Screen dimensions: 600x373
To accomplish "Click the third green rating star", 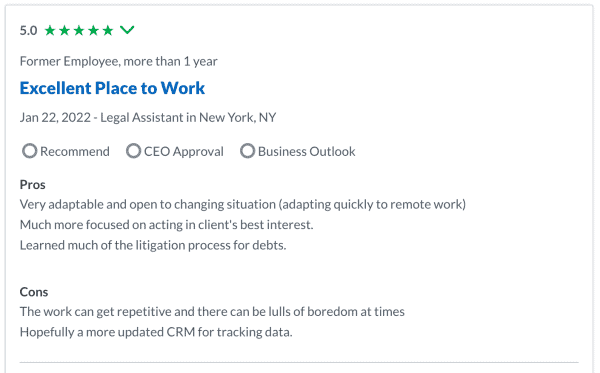I will point(79,30).
